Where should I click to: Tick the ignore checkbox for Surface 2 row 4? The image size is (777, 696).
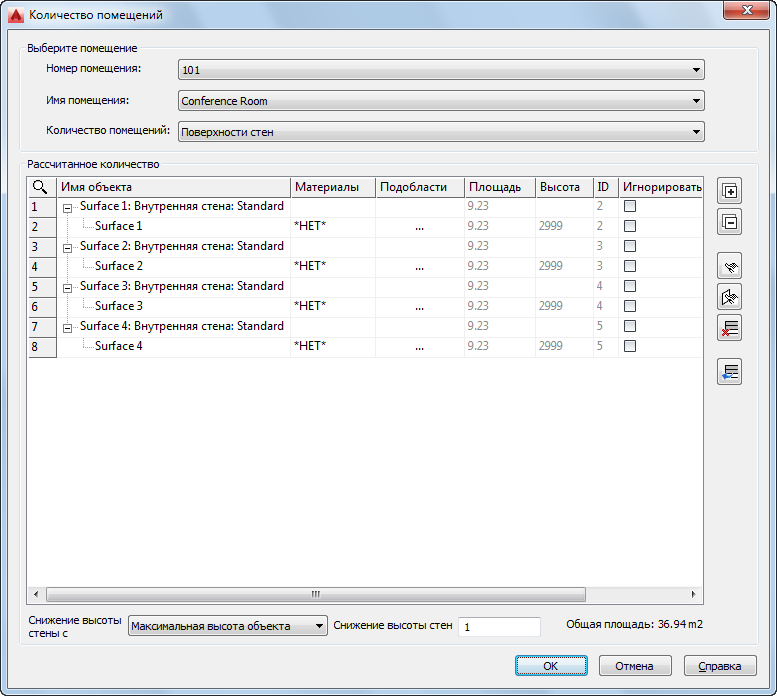pos(630,266)
